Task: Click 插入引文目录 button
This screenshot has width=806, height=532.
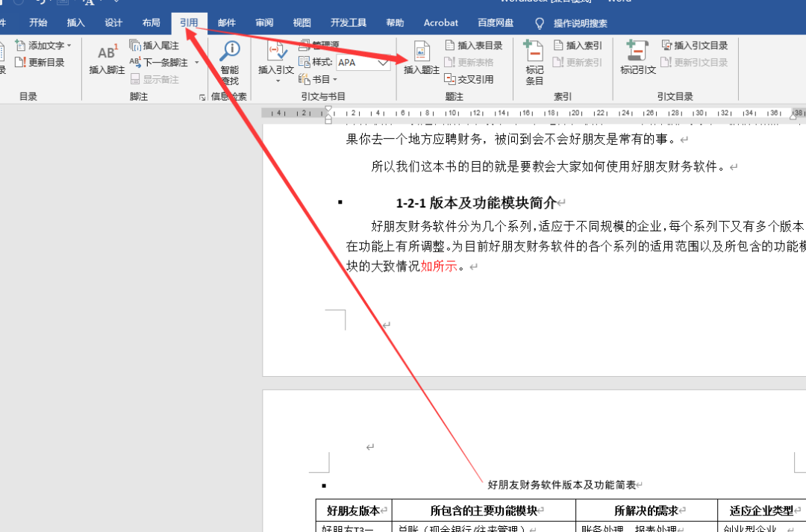Action: pos(695,46)
